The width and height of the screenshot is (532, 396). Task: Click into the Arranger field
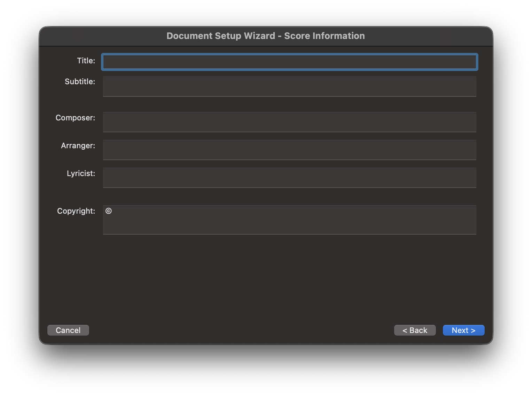coord(289,150)
